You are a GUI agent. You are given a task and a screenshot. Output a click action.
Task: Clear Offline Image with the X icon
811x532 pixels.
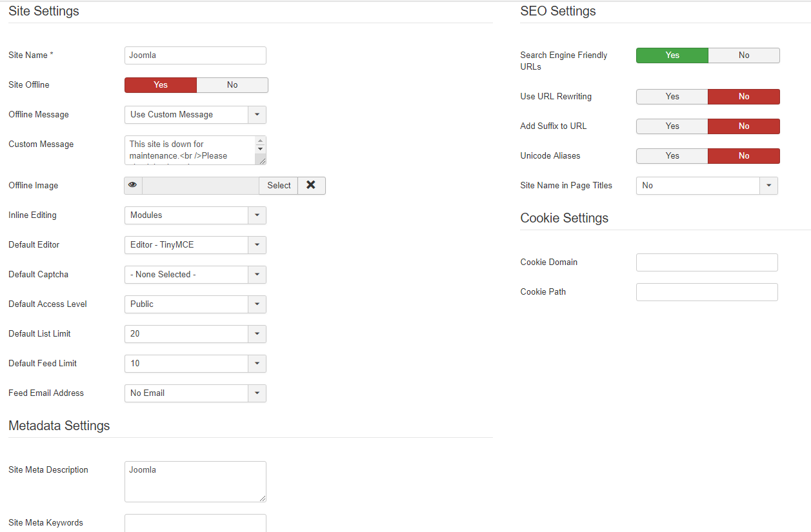(x=311, y=186)
